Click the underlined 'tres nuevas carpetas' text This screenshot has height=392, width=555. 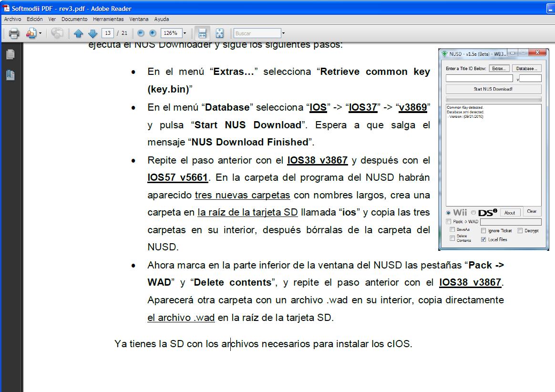click(243, 195)
